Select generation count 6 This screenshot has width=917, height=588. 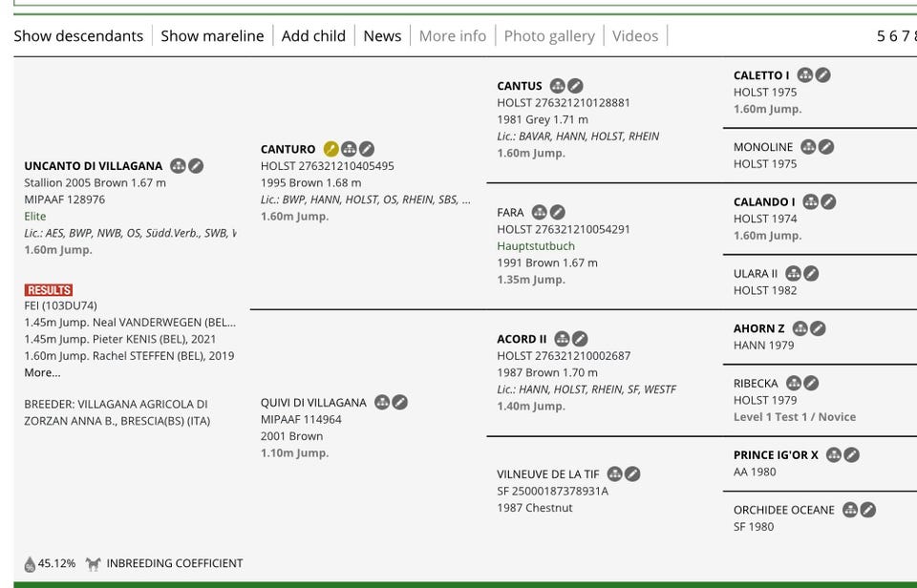pyautogui.click(x=893, y=36)
